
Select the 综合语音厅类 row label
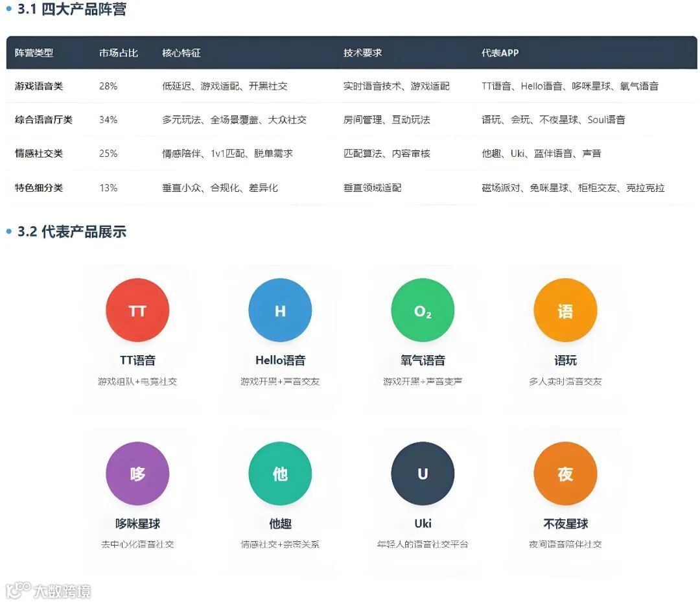point(43,120)
